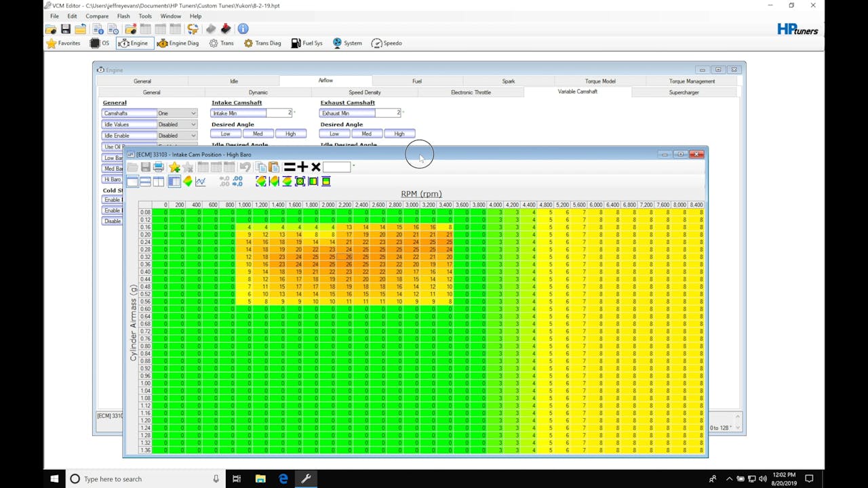Print the table using printer icon
The height and width of the screenshot is (488, 868).
tap(158, 167)
